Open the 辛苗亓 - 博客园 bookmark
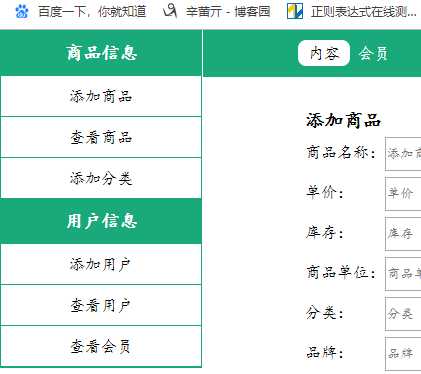Viewport: 421px width, 374px height. pos(216,11)
